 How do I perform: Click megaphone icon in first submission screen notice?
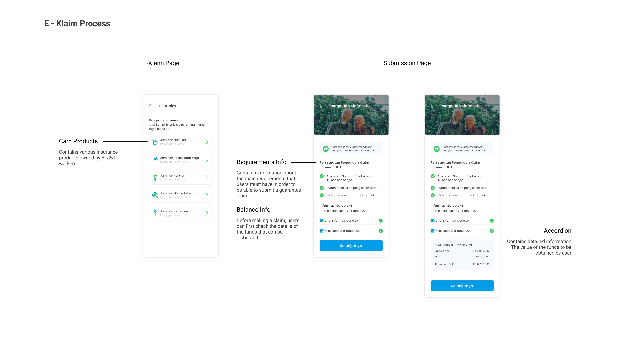point(326,149)
